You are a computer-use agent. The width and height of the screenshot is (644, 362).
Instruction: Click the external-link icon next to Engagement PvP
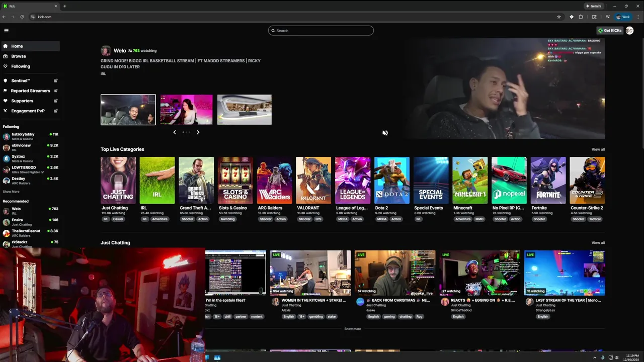click(x=56, y=111)
